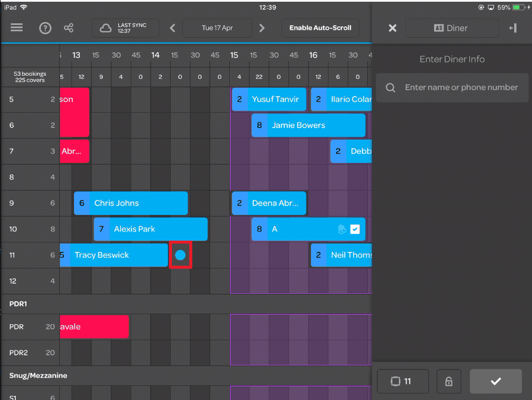Tap the cloud Last Sync button

click(125, 27)
